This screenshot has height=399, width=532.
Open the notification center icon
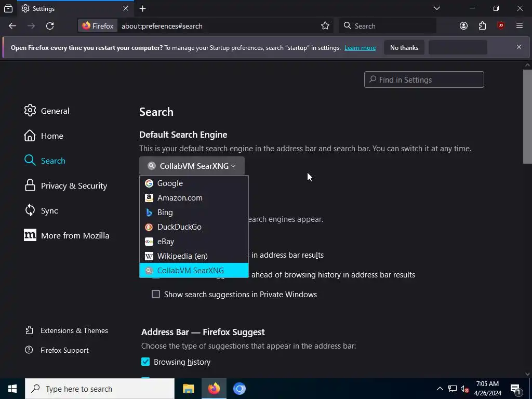[516, 389]
